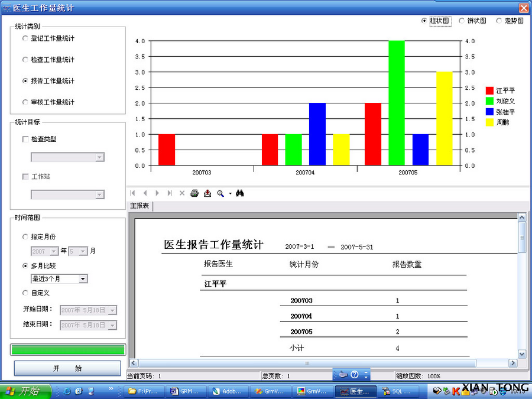532x399 pixels.
Task: Switch to SQL... taskbar item
Action: pyautogui.click(x=398, y=391)
